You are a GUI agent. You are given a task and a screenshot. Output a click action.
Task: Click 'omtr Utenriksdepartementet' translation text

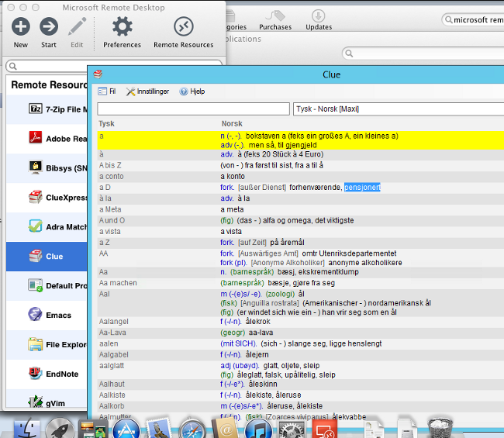349,253
